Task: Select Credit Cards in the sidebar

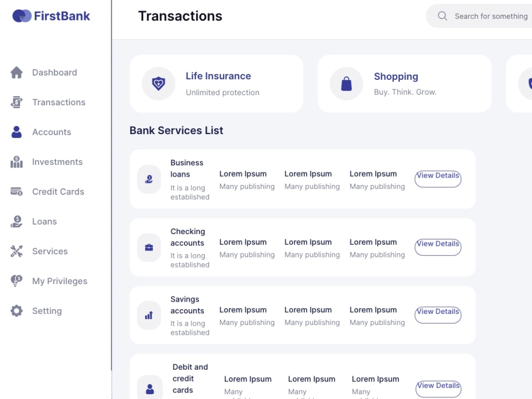Action: 58,192
